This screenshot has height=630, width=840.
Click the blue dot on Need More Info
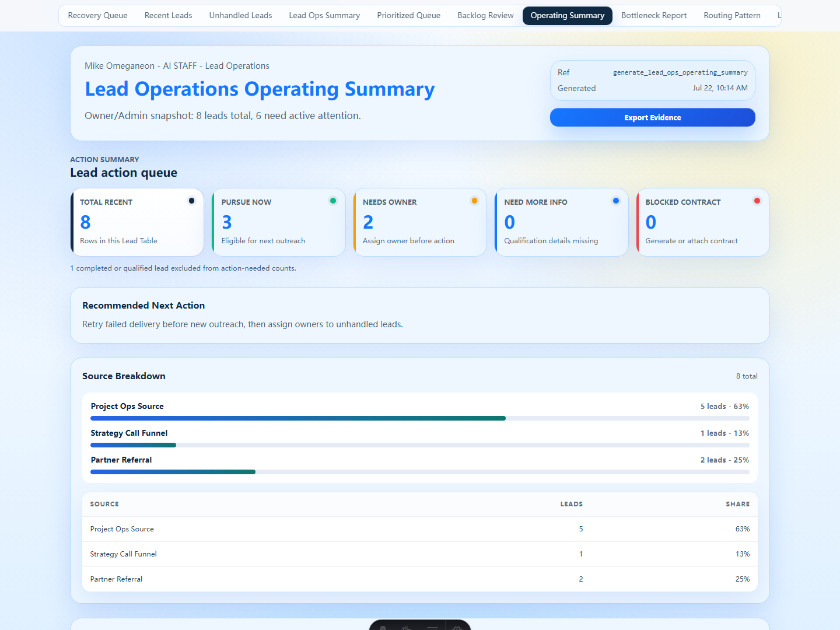(x=616, y=201)
